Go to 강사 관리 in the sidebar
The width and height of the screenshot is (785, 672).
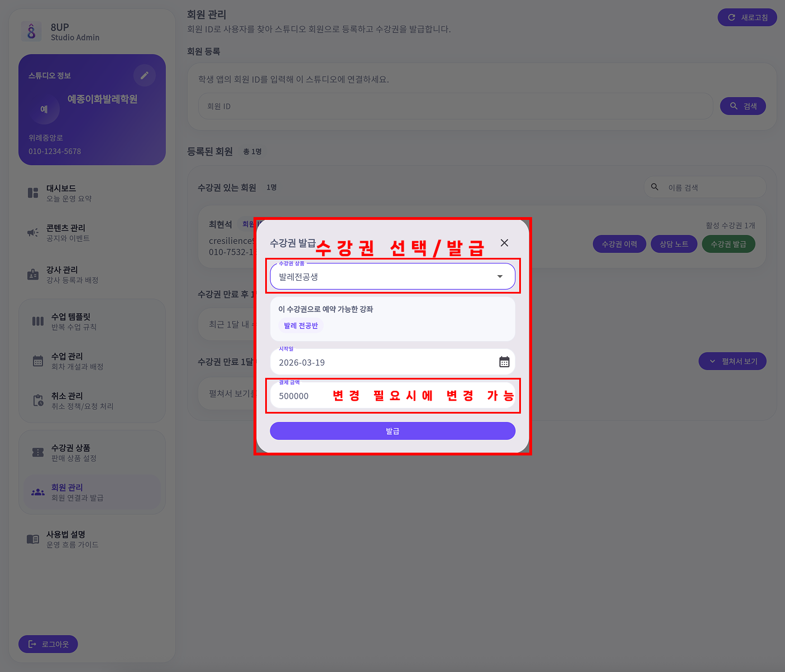click(x=92, y=275)
